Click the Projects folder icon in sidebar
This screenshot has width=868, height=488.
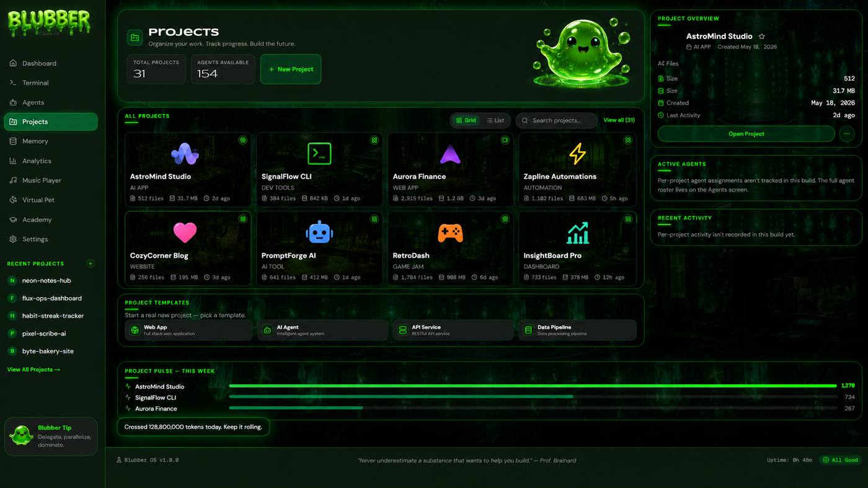13,122
